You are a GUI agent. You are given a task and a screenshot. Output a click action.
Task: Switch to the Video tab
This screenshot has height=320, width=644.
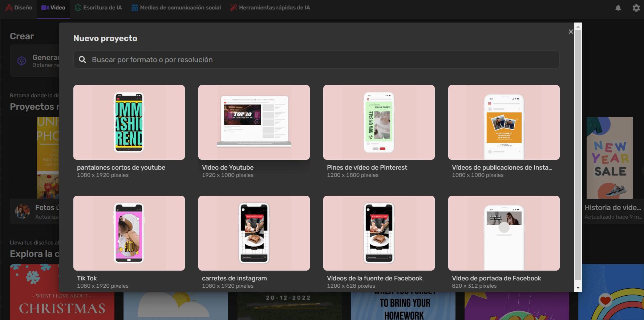(x=53, y=8)
